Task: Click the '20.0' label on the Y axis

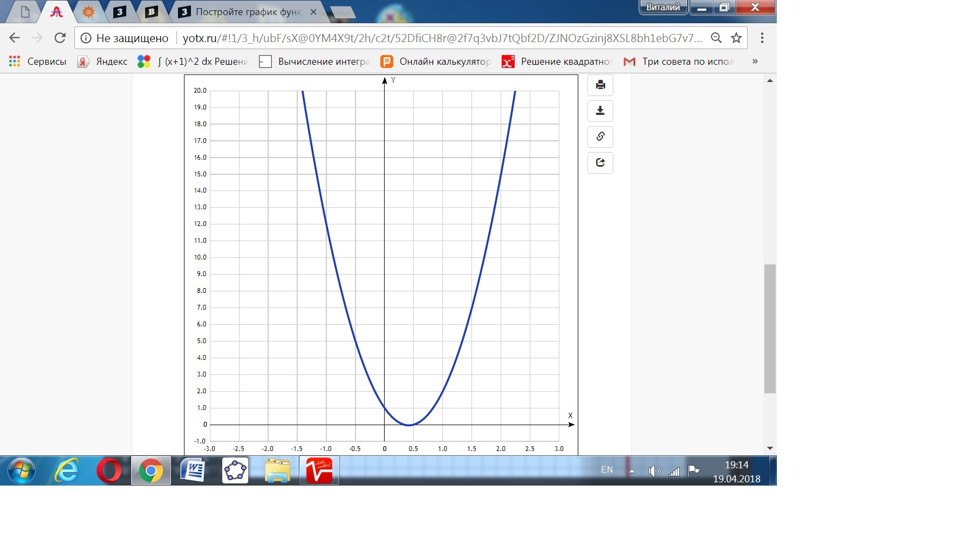Action: coord(200,91)
